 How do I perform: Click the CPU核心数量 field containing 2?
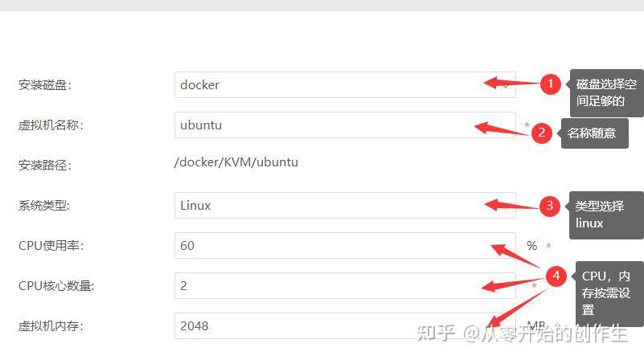345,286
